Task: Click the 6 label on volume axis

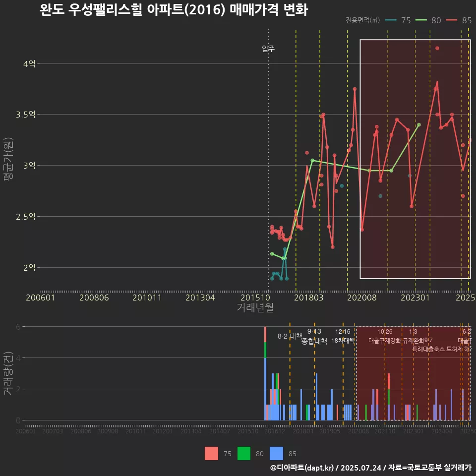Action: click(x=18, y=327)
